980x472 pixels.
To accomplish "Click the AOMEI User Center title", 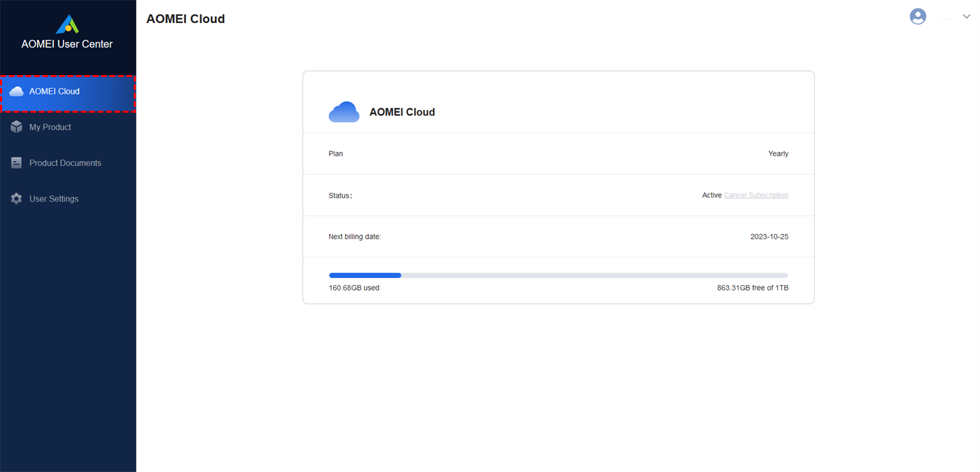I will pos(67,44).
